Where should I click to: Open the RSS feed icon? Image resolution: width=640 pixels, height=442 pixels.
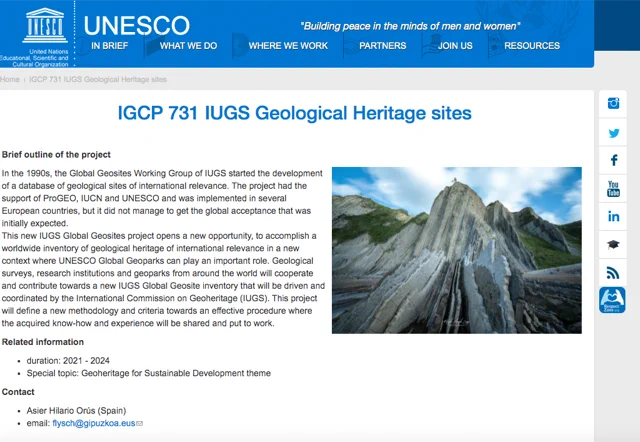click(x=613, y=273)
